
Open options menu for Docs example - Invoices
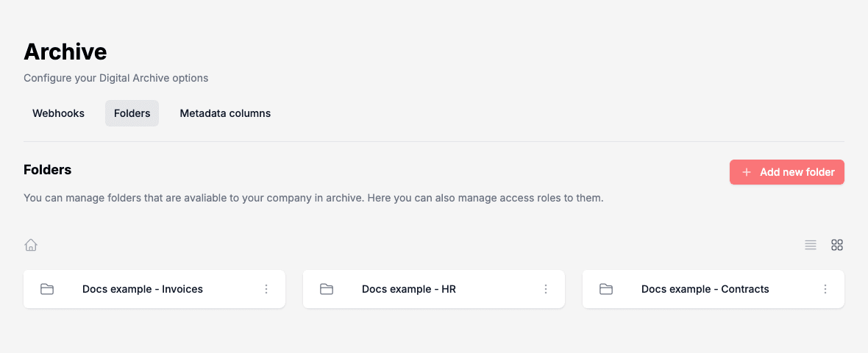[266, 289]
